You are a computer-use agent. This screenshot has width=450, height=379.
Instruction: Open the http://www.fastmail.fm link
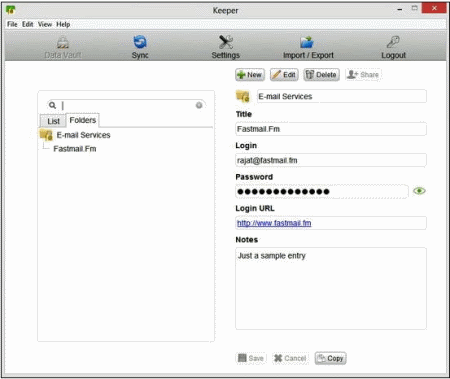point(274,223)
